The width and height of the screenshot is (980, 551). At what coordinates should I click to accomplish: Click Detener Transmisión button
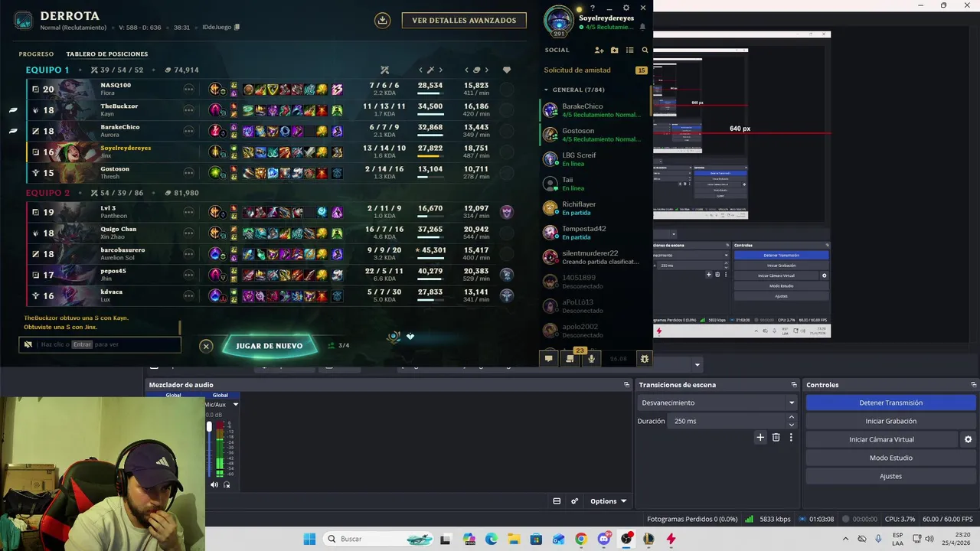tap(890, 403)
